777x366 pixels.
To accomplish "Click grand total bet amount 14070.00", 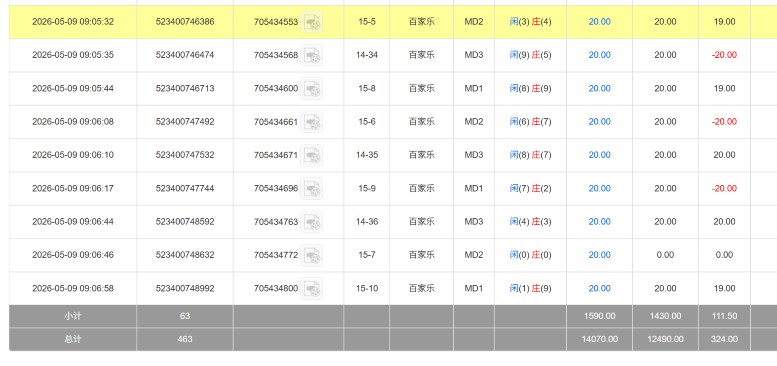I will pyautogui.click(x=599, y=339).
